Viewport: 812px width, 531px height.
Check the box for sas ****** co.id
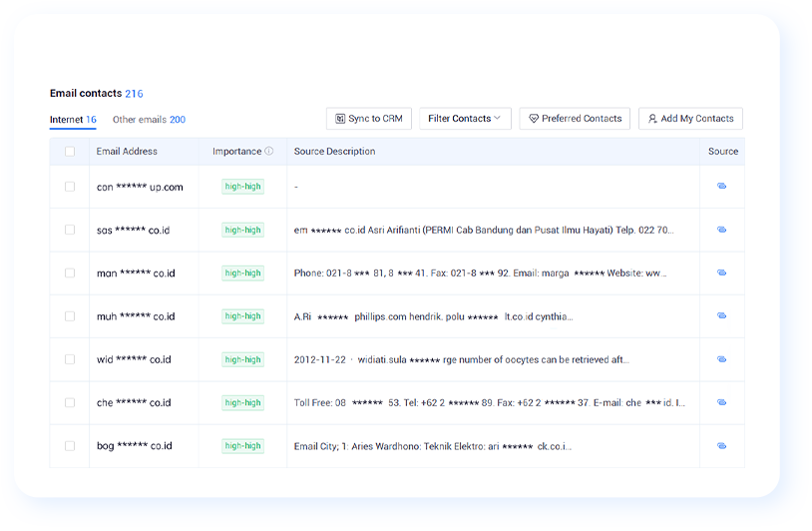point(70,230)
